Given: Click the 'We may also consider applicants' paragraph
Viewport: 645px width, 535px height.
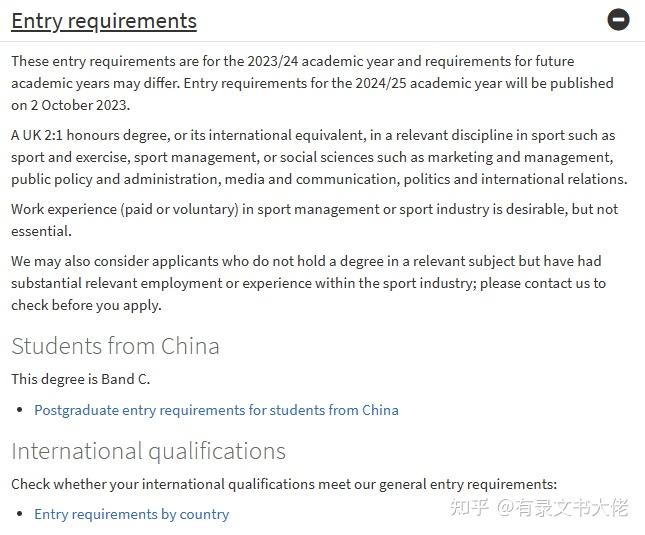Looking at the screenshot, I should (x=309, y=283).
